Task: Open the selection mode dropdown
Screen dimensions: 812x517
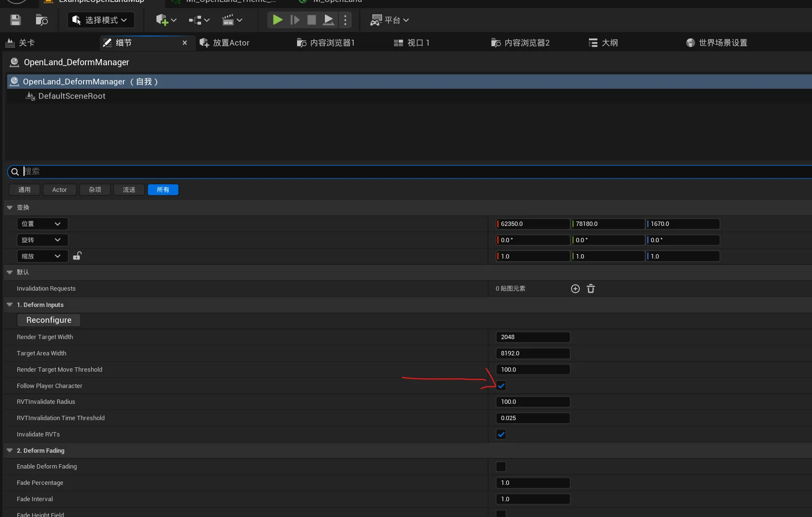Action: pyautogui.click(x=100, y=20)
